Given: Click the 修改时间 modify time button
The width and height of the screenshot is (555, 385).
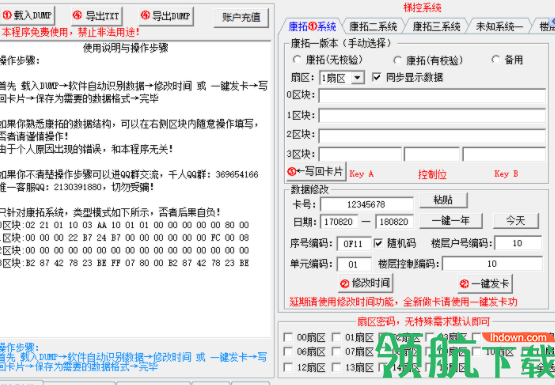Looking at the screenshot, I should point(365,283).
